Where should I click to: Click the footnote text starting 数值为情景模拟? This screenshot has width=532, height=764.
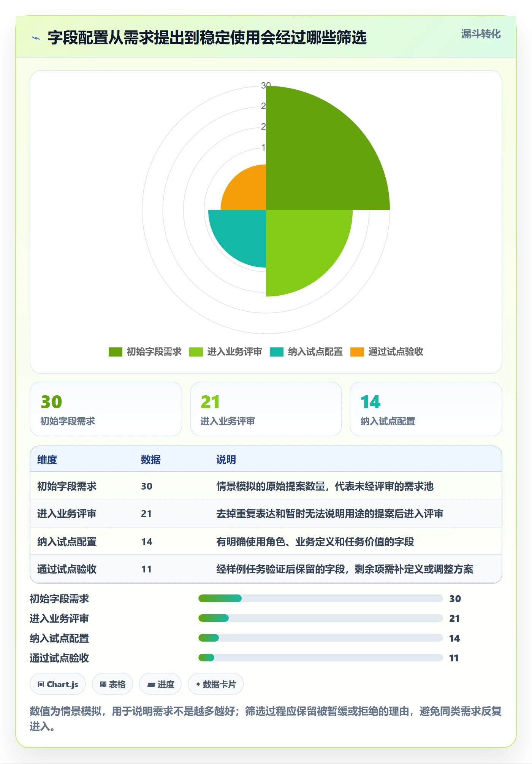click(266, 719)
